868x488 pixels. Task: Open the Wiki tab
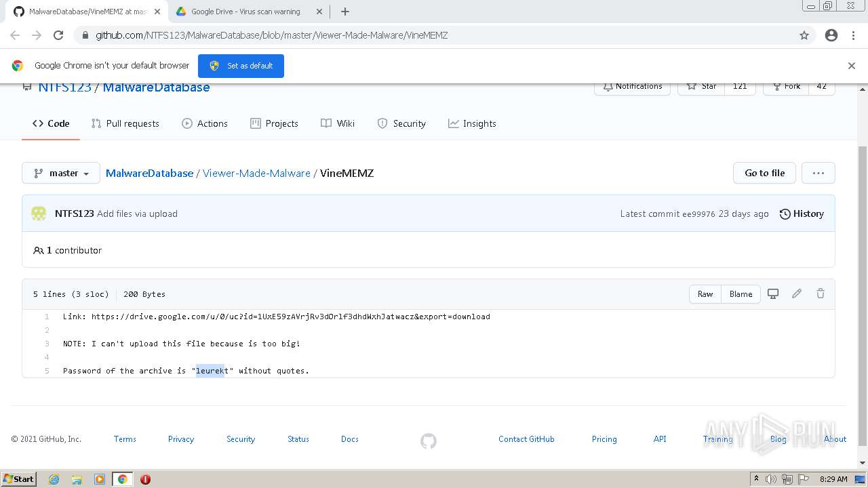338,123
